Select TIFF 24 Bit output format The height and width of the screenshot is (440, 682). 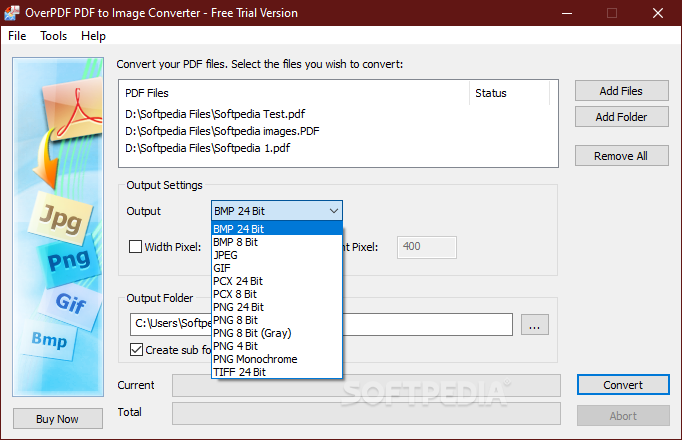coord(277,372)
